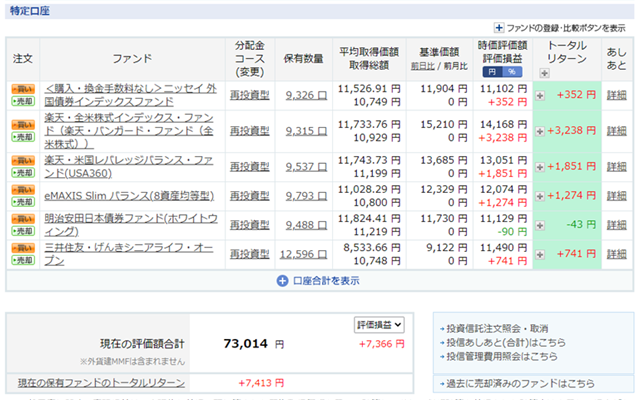The width and height of the screenshot is (640, 400).
Task: Expand total return details for -43 円 row
Action: pyautogui.click(x=541, y=224)
